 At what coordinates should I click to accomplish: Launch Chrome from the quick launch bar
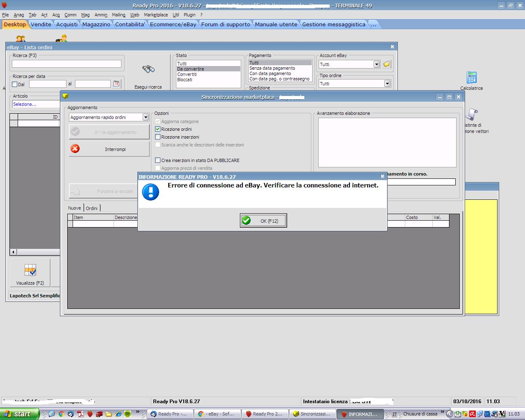point(61,414)
